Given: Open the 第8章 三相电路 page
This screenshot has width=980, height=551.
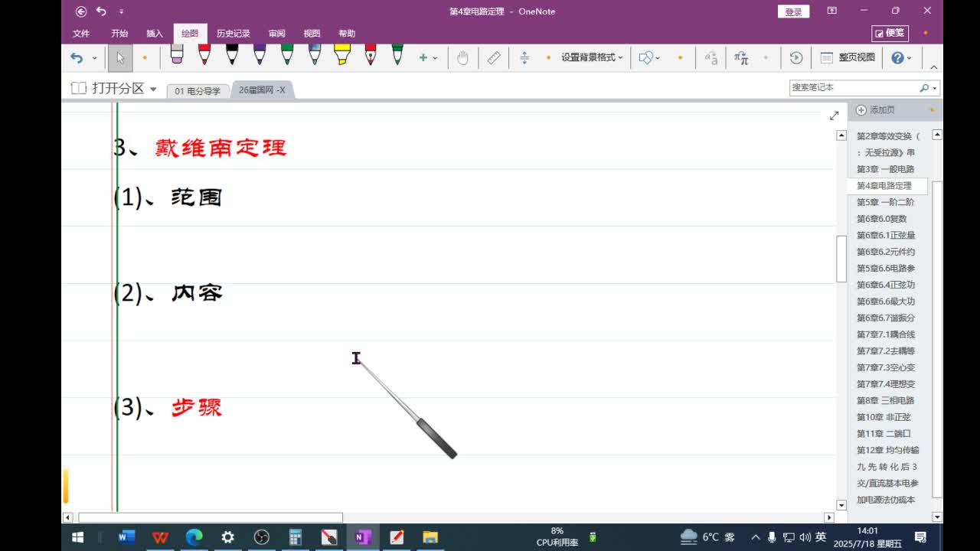Looking at the screenshot, I should click(885, 400).
